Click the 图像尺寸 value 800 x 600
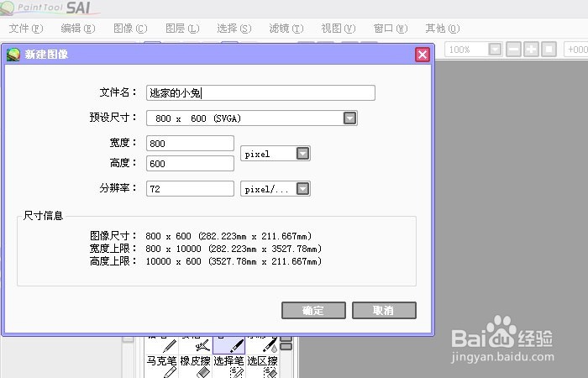 pyautogui.click(x=168, y=236)
